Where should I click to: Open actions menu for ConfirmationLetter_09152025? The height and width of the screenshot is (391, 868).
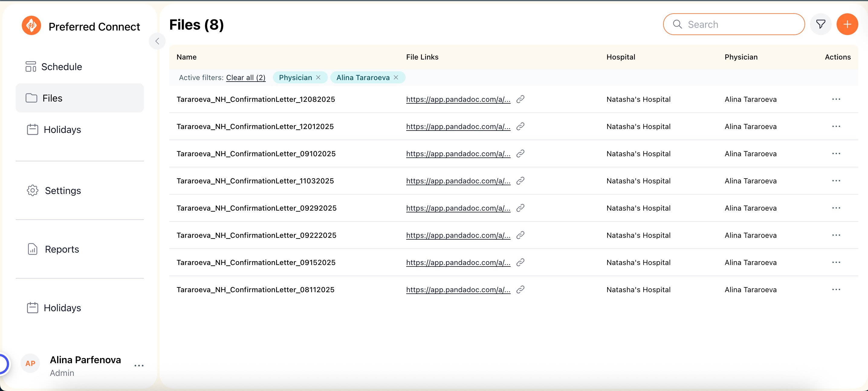click(836, 262)
